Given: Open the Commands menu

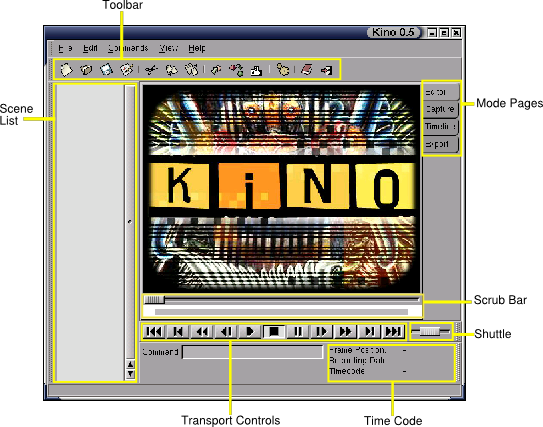Looking at the screenshot, I should click(x=128, y=48).
